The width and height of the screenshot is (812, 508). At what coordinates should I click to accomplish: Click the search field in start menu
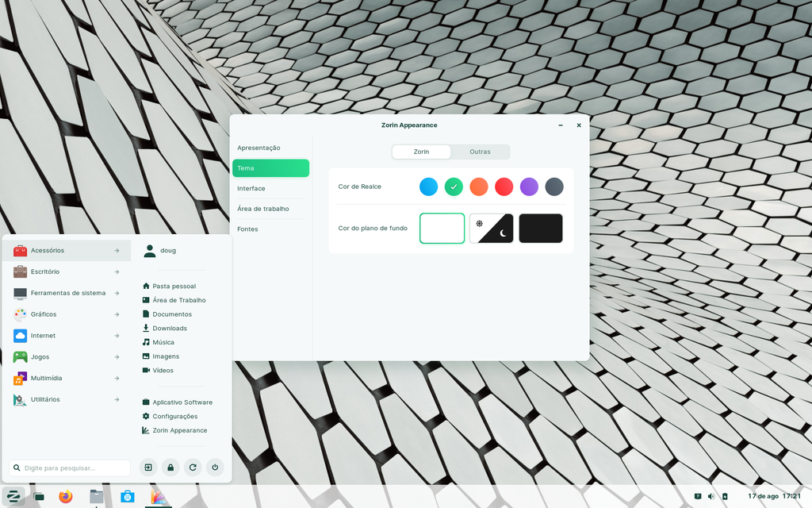click(x=70, y=468)
